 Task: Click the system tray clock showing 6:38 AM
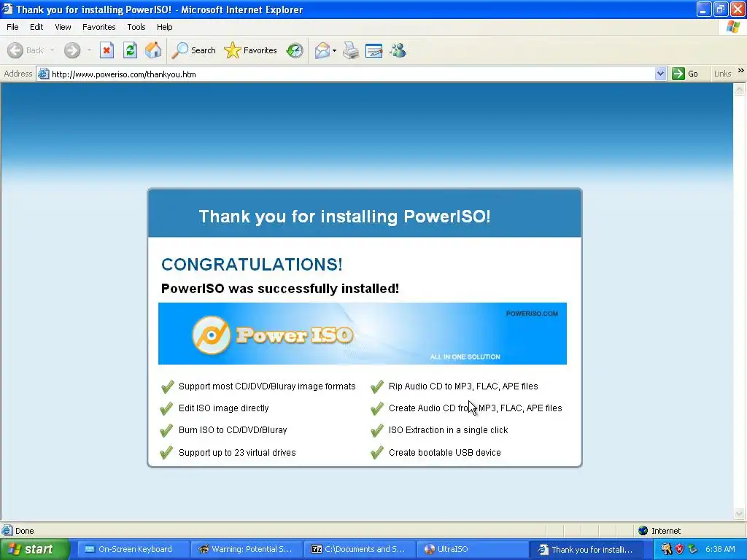(x=720, y=549)
